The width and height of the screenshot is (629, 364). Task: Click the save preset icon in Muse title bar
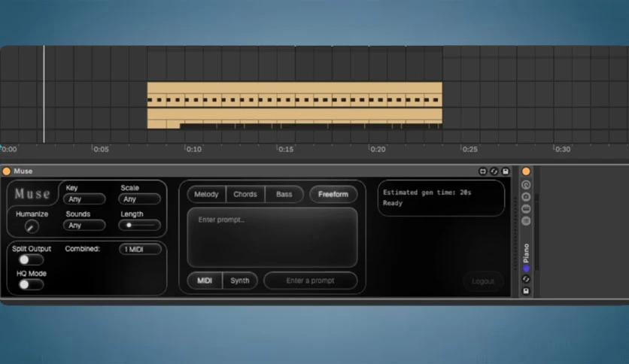(x=505, y=171)
